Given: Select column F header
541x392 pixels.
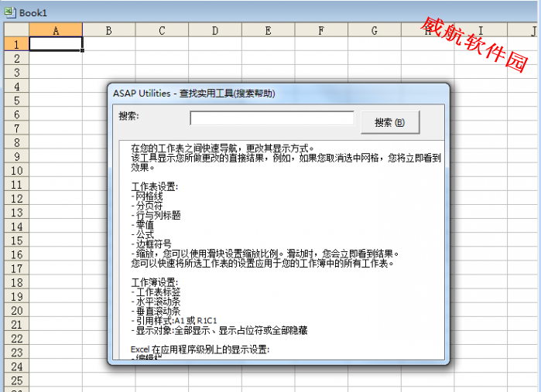Looking at the screenshot, I should 321,30.
